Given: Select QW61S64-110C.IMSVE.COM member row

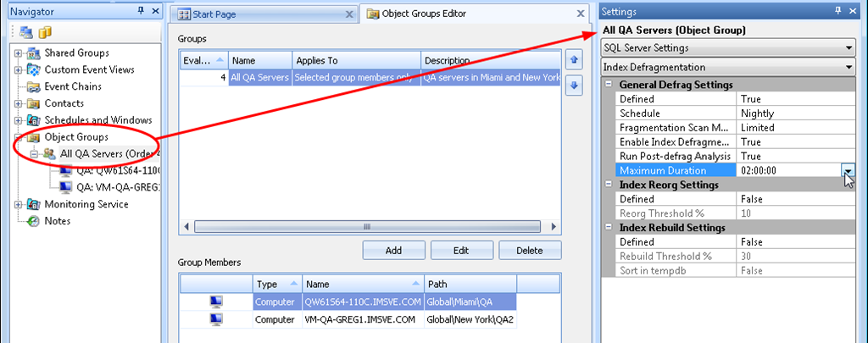Looking at the screenshot, I should [348, 302].
